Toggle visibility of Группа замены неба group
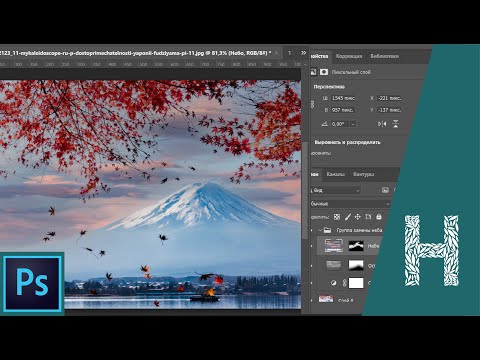 (312, 230)
